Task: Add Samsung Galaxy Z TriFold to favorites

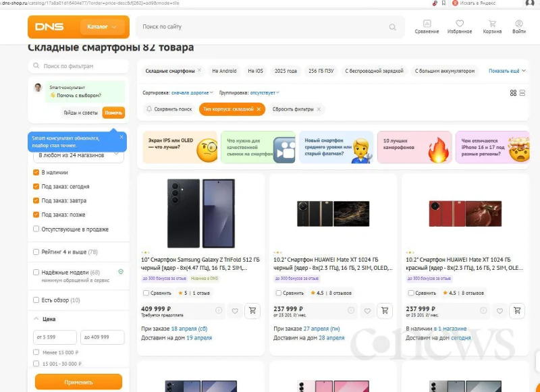Action: click(235, 311)
